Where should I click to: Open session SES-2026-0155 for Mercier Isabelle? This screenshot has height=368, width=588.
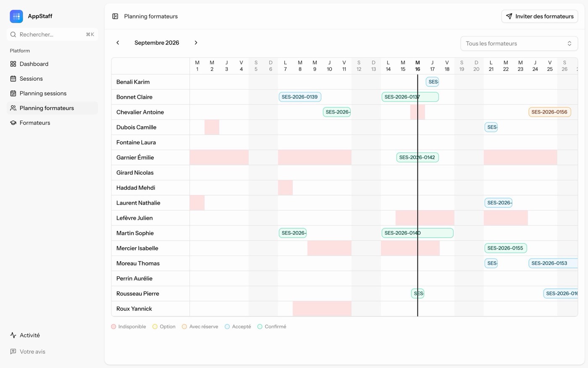tap(505, 248)
